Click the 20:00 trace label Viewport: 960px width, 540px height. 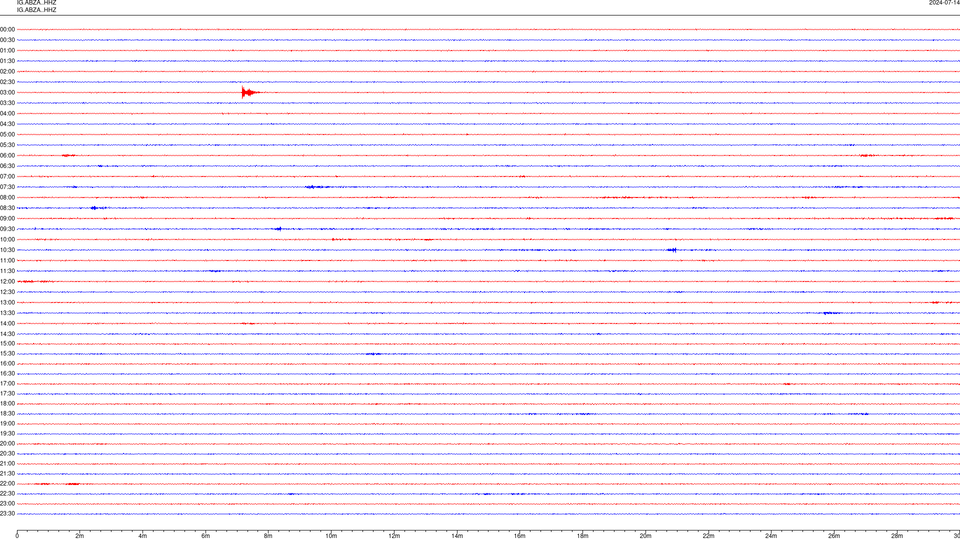7,444
